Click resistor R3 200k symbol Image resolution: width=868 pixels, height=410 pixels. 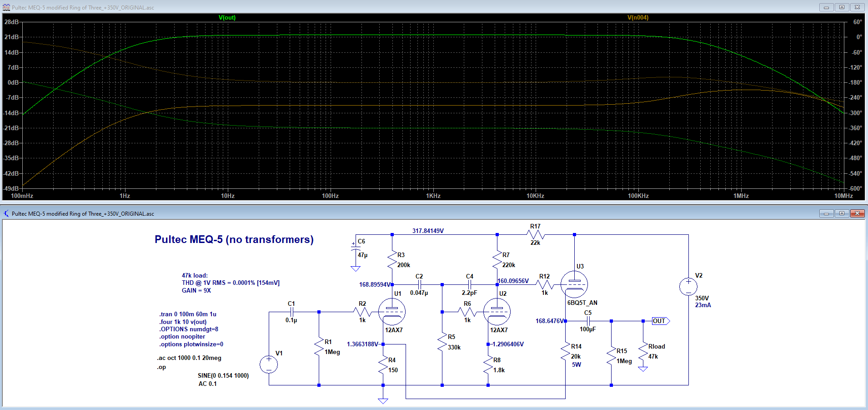click(392, 260)
